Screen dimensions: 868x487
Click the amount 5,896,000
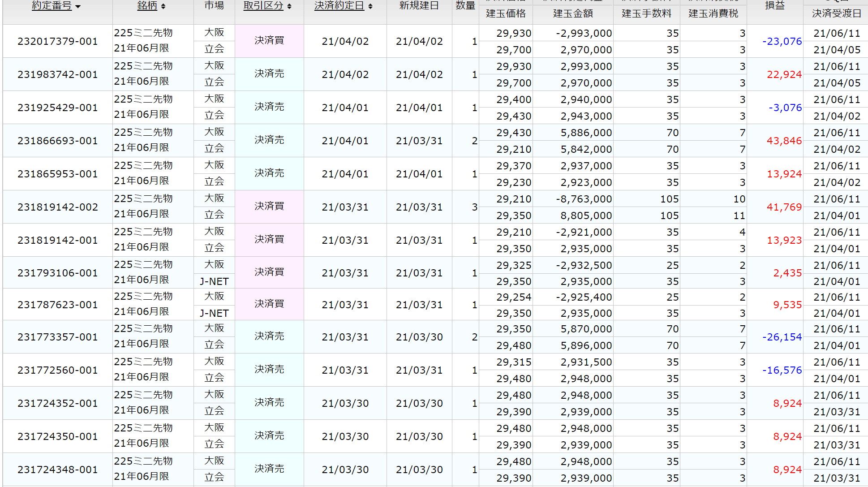tap(586, 345)
